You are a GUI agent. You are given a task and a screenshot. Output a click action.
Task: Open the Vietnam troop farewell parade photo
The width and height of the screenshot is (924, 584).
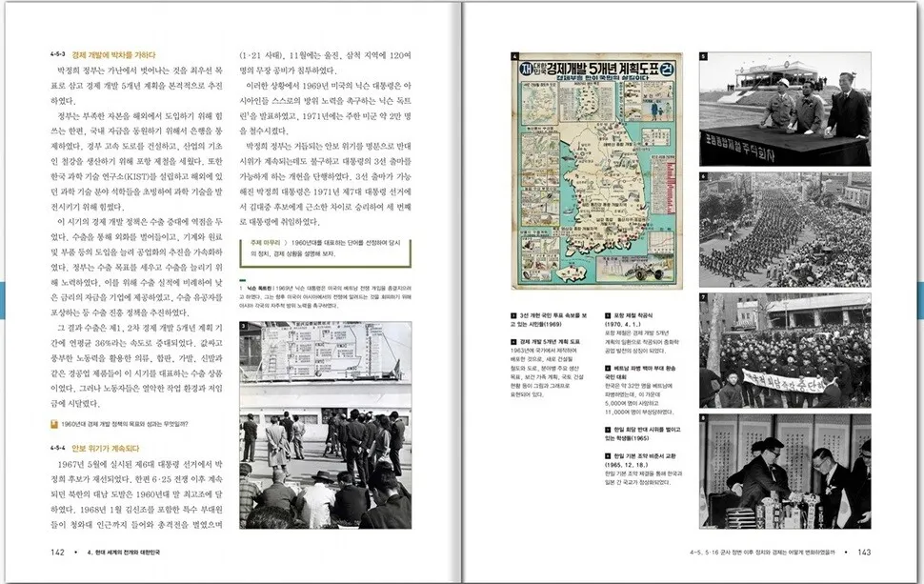(784, 229)
